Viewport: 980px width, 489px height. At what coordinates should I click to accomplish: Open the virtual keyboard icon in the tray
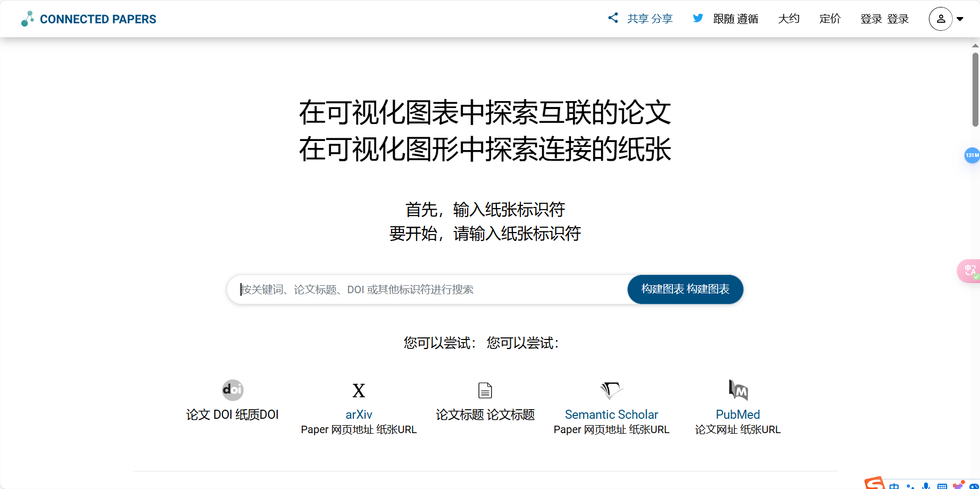(x=943, y=485)
